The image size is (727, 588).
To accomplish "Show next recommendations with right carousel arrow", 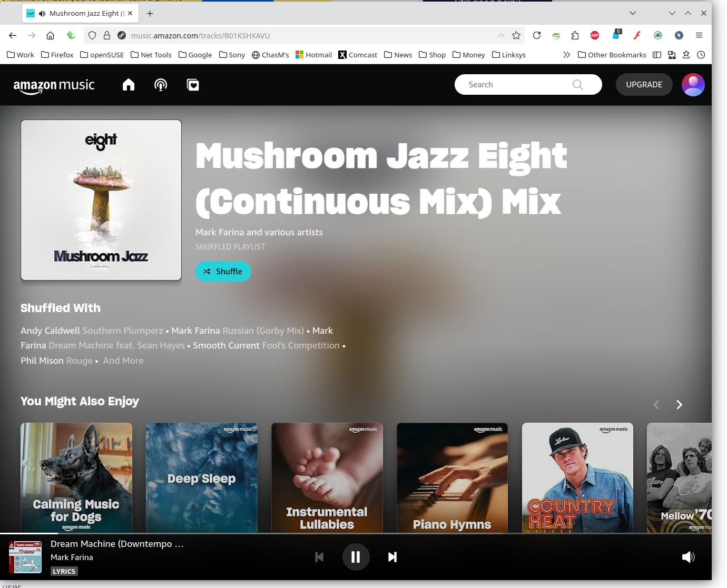I will coord(679,404).
